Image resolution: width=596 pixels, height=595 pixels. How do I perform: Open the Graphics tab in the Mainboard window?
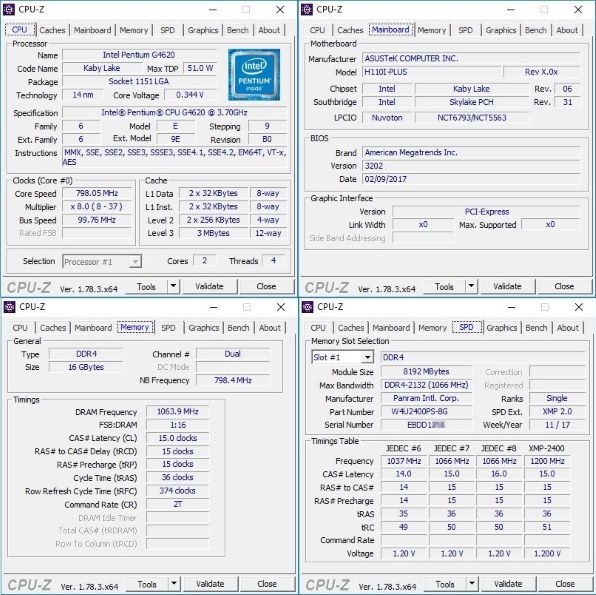pos(501,30)
